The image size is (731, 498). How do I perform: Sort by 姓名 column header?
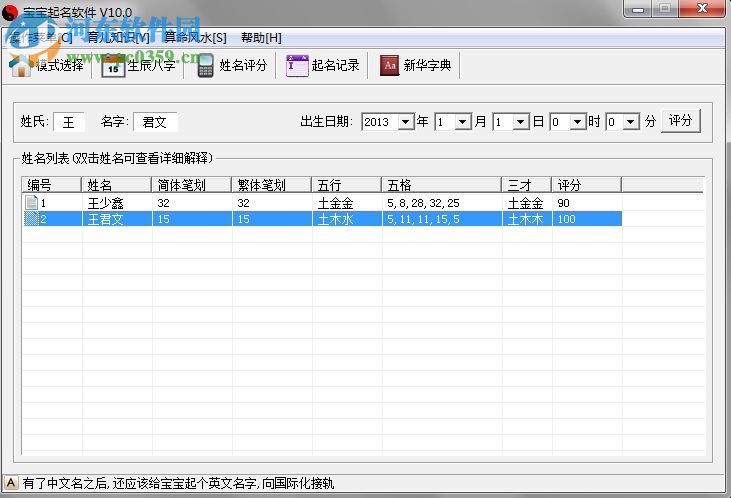pyautogui.click(x=117, y=185)
